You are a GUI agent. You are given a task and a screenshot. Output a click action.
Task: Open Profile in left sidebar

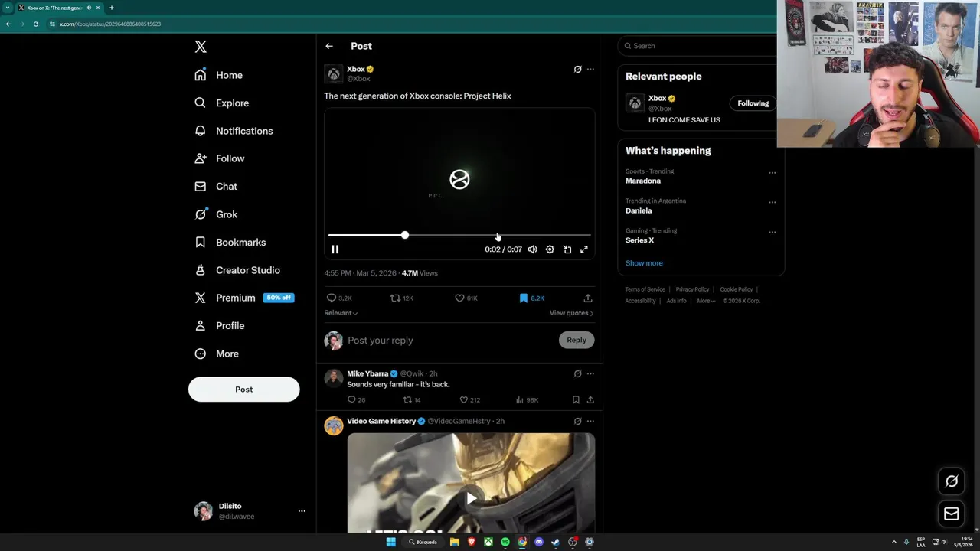click(219, 325)
